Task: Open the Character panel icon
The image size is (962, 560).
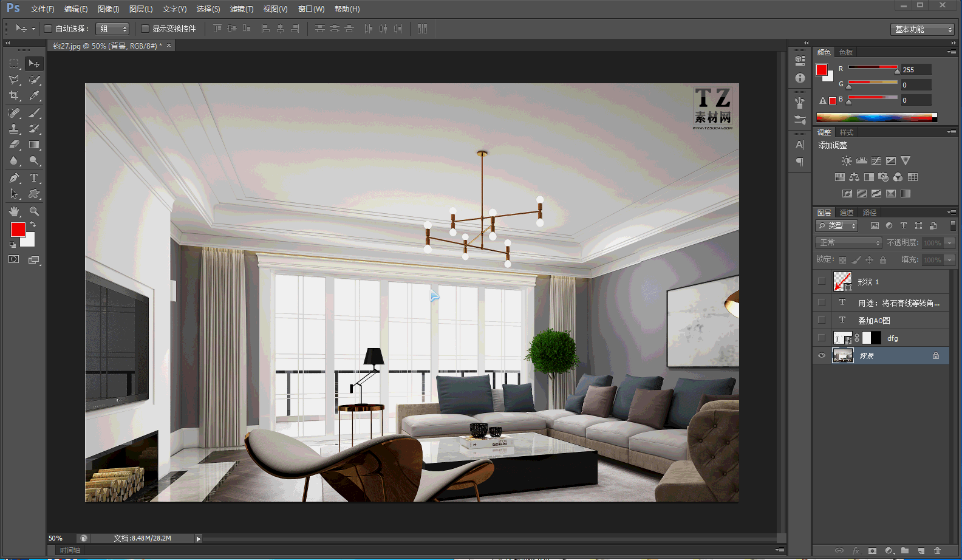Action: point(800,145)
